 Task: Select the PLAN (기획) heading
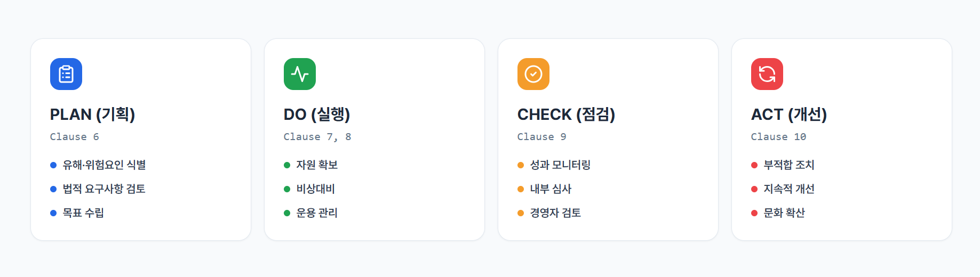(92, 115)
